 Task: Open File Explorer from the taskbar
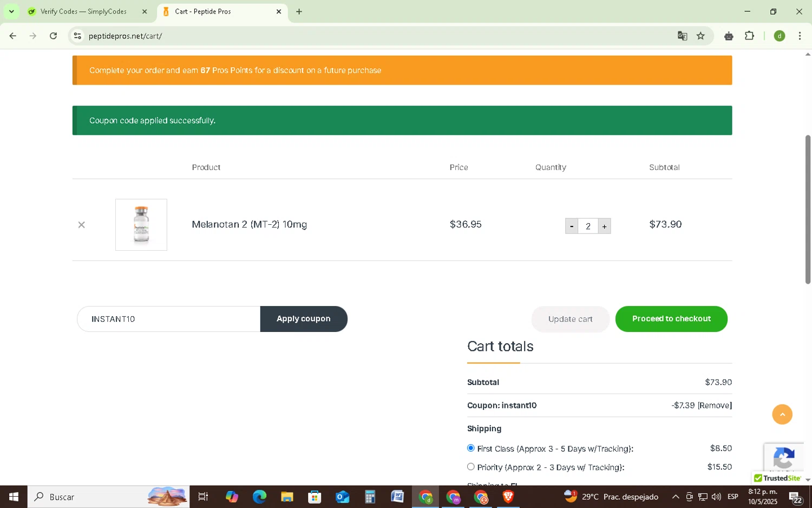click(287, 497)
